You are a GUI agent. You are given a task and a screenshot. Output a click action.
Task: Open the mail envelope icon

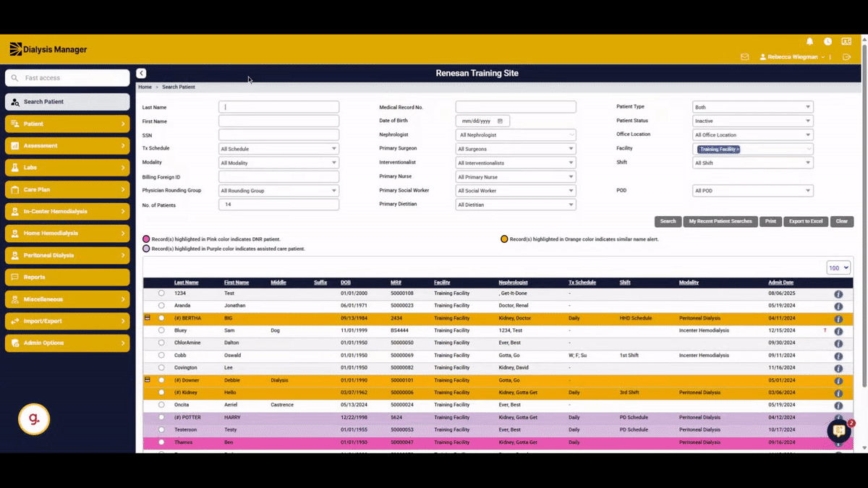coord(745,56)
